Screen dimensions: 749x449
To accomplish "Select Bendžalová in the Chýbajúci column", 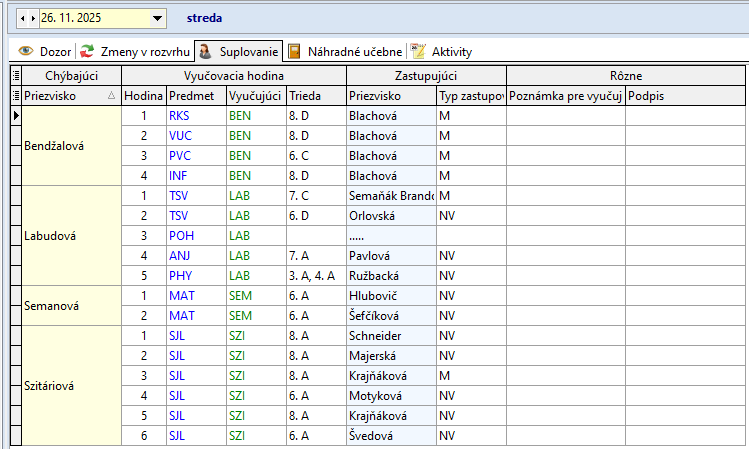I will coord(54,146).
